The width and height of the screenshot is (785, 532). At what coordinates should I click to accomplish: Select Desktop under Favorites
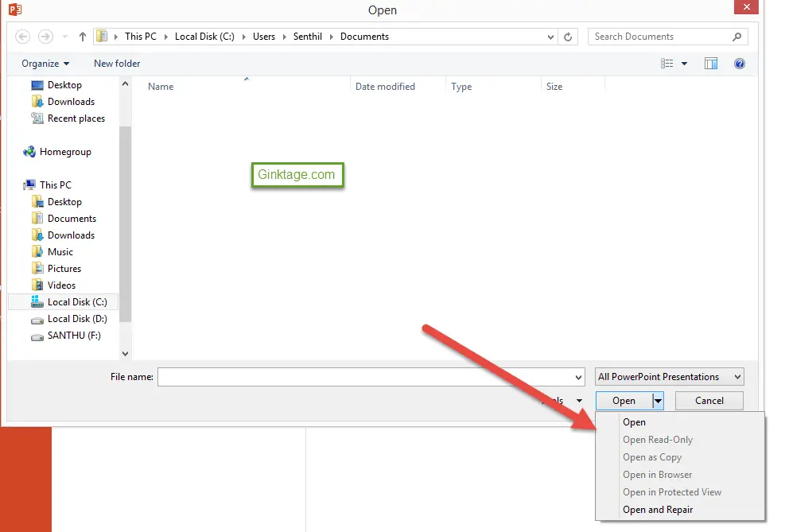(x=64, y=85)
